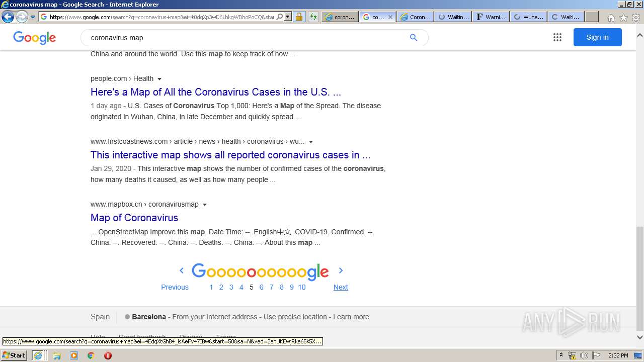
Task: Click 'Use precise location' link
Action: click(x=295, y=317)
